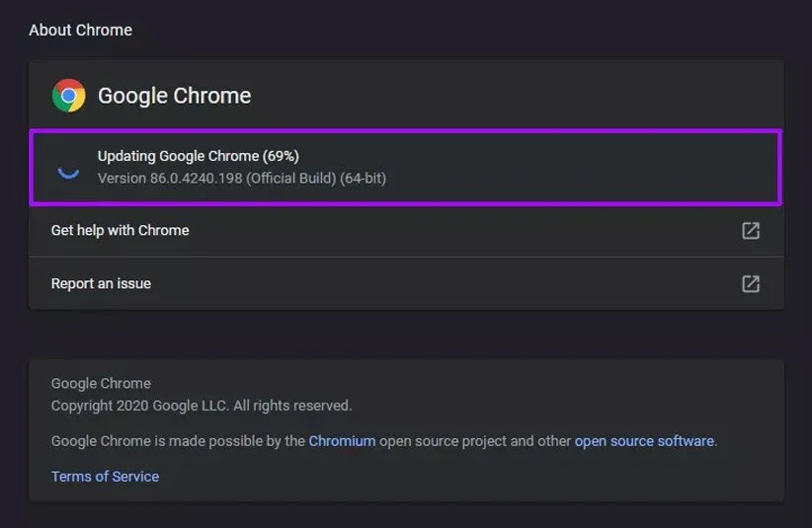Select the Report an issue row

pos(101,283)
